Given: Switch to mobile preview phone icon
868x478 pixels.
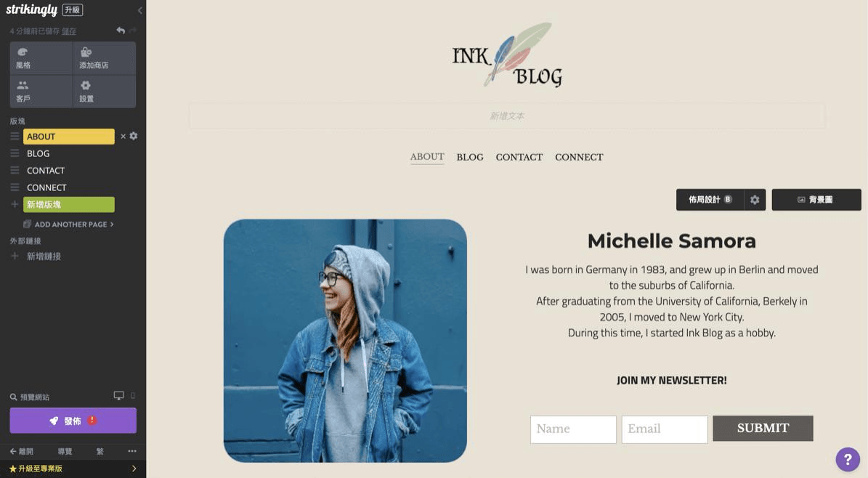Looking at the screenshot, I should 133,395.
